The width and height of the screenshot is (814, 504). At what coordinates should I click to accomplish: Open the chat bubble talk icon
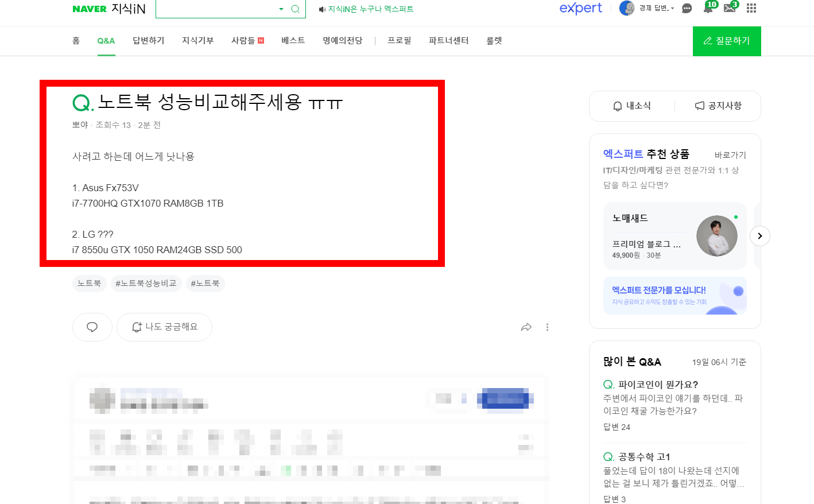click(x=687, y=8)
